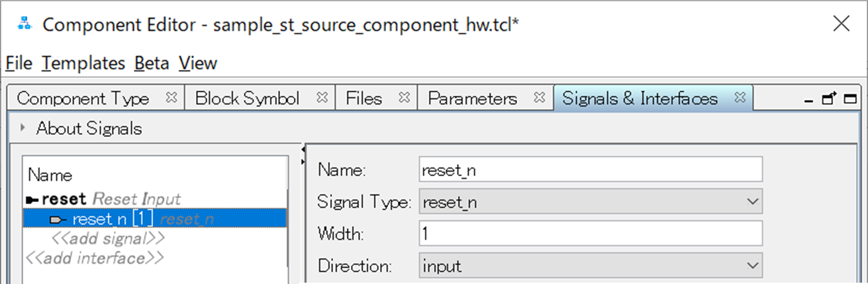
Task: Click the Component Editor app icon in title bar
Action: click(24, 24)
